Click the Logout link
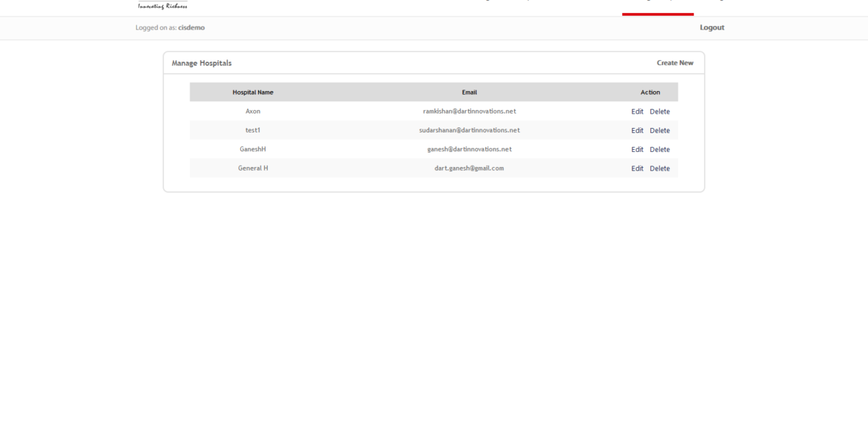Image resolution: width=868 pixels, height=434 pixels. point(711,27)
